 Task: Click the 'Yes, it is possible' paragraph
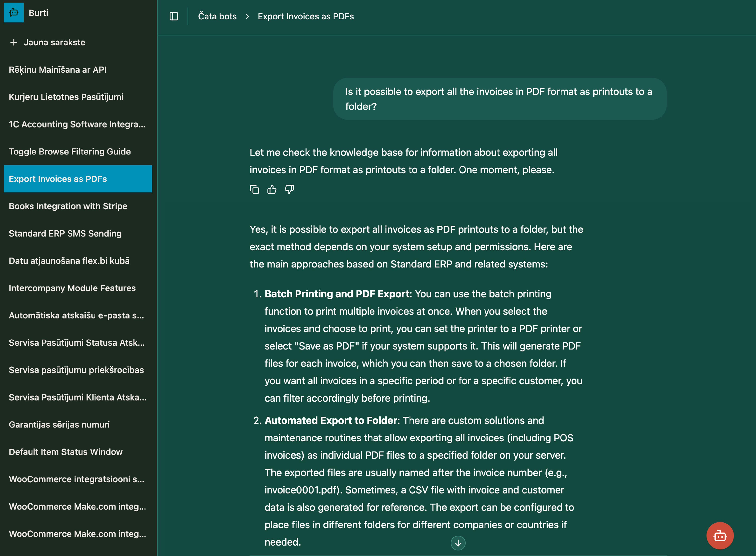[416, 247]
